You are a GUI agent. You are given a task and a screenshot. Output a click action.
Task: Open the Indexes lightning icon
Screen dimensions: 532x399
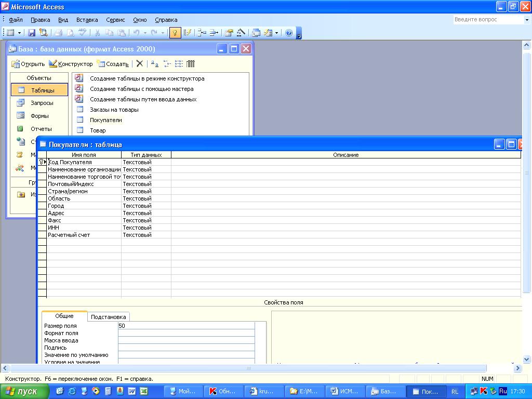click(187, 33)
